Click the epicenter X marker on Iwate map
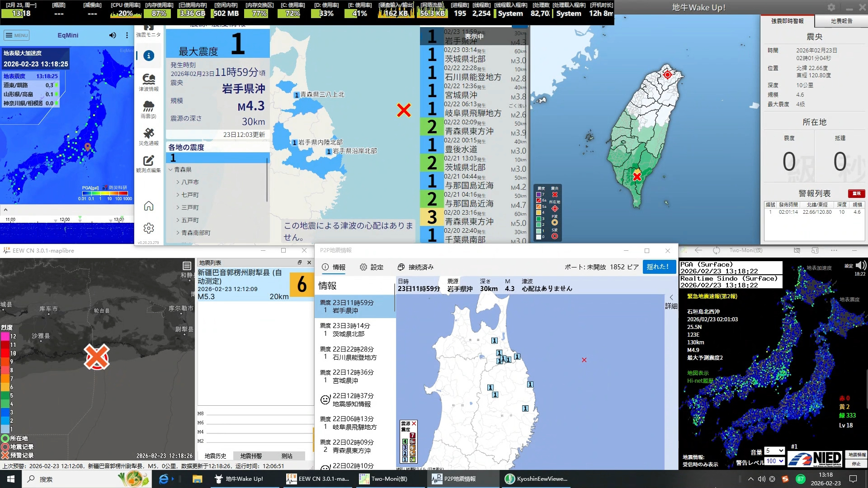 click(x=404, y=110)
